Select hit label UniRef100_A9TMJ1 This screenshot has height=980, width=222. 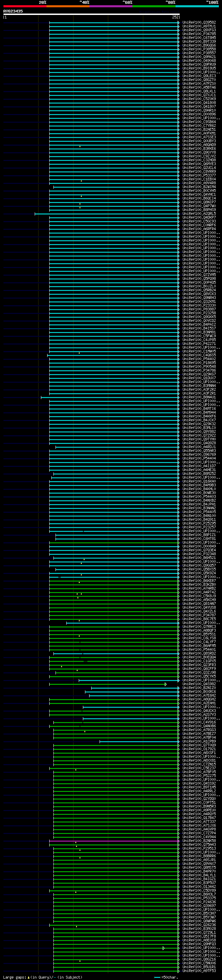[199, 26]
